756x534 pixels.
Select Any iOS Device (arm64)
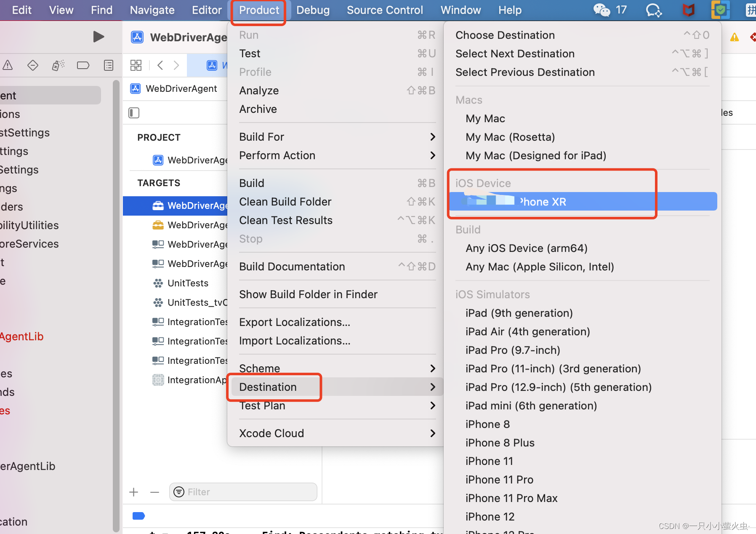point(583,248)
